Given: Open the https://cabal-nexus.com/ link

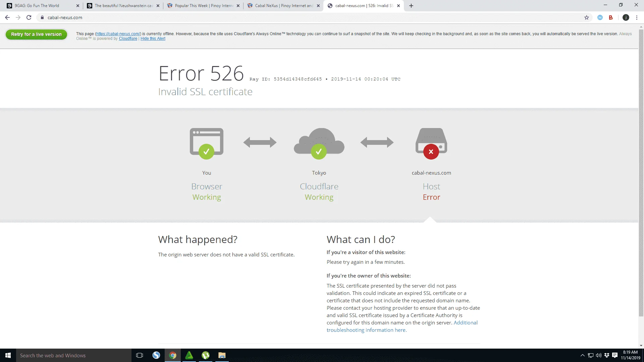Looking at the screenshot, I should coord(118,34).
